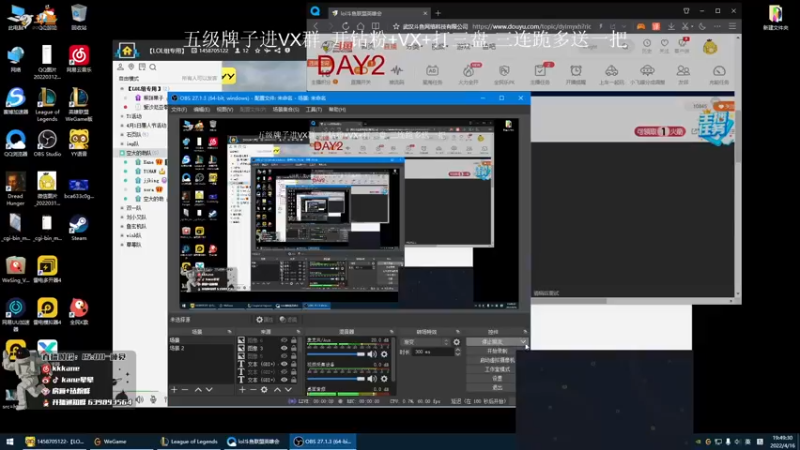
Task: Open first mixer channel settings gear
Action: pos(384,354)
